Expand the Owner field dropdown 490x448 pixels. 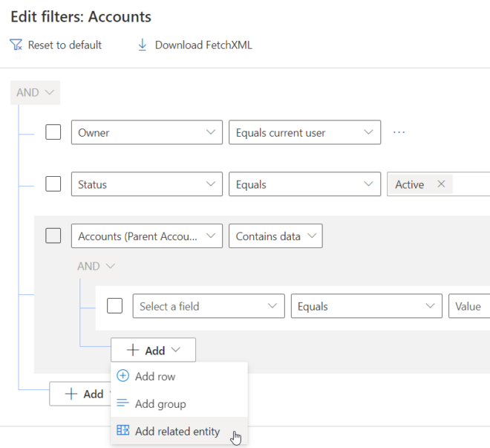pos(147,132)
